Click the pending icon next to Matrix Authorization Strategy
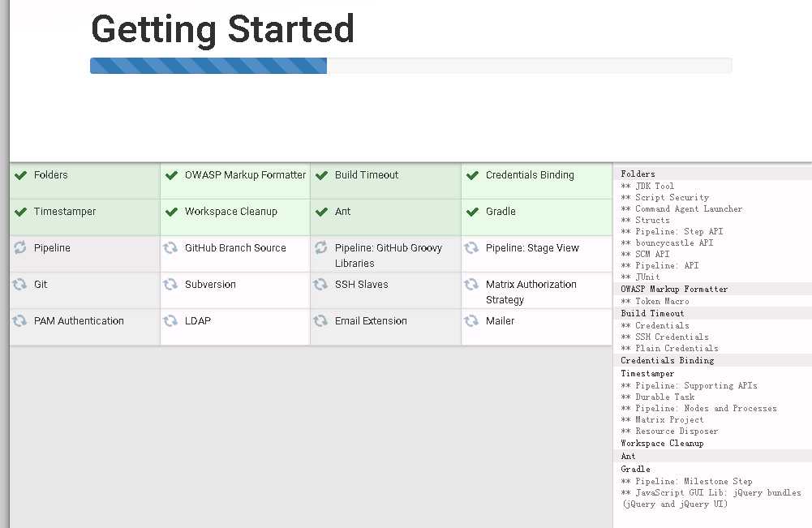This screenshot has width=812, height=528. pyautogui.click(x=471, y=284)
